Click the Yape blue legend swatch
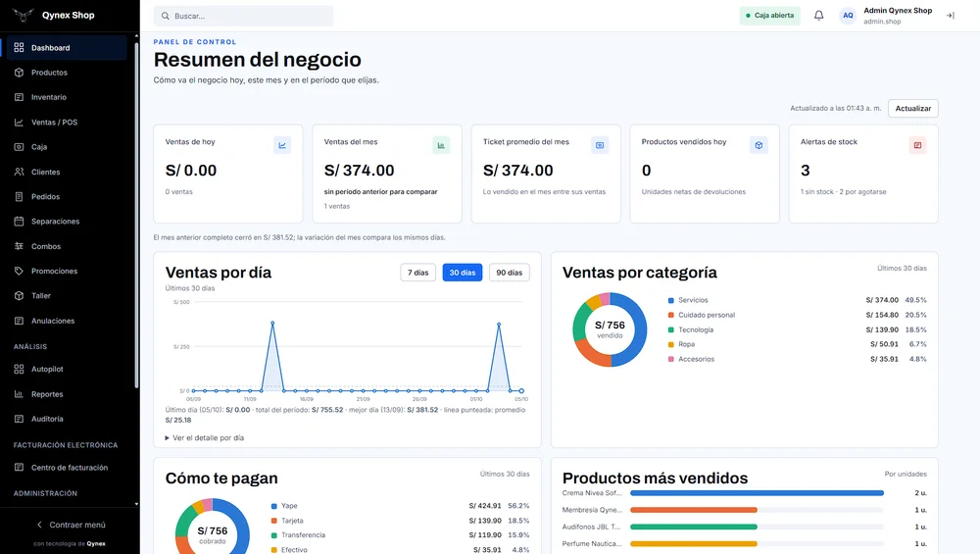This screenshot has height=554, width=980. coord(273,506)
